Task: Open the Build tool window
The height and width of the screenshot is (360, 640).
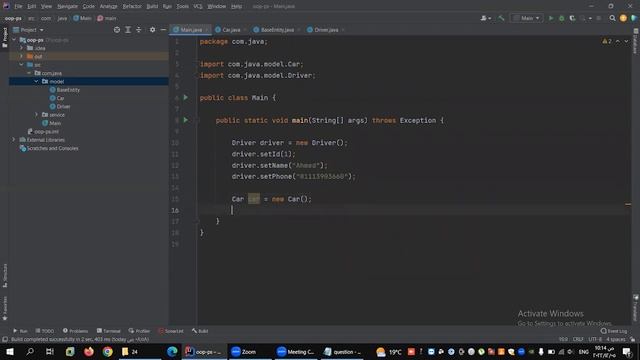Action: click(x=200, y=331)
